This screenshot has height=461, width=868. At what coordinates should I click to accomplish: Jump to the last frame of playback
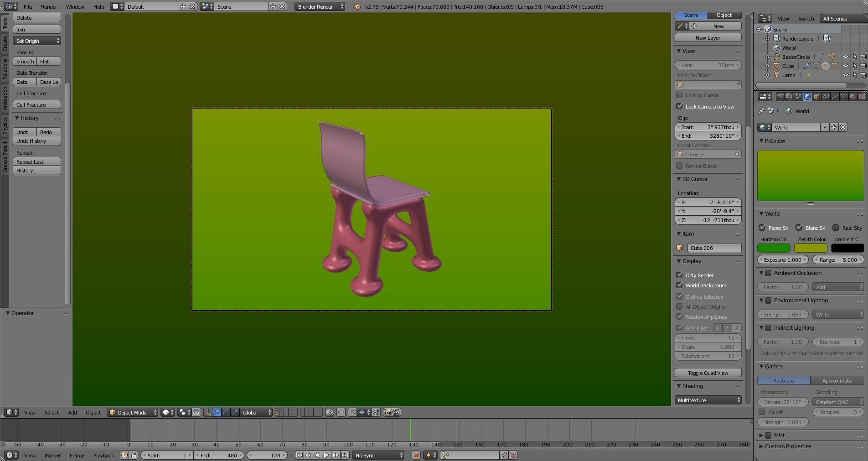tap(345, 455)
